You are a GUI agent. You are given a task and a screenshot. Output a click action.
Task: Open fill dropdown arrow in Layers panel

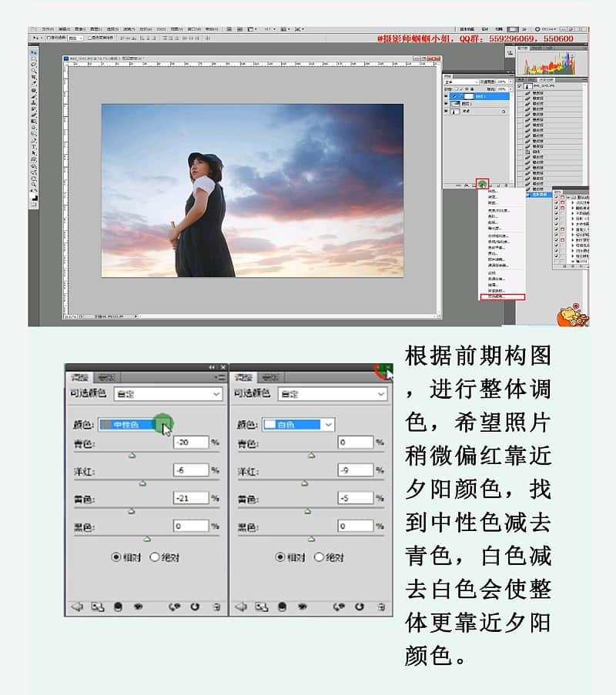pyautogui.click(x=511, y=89)
